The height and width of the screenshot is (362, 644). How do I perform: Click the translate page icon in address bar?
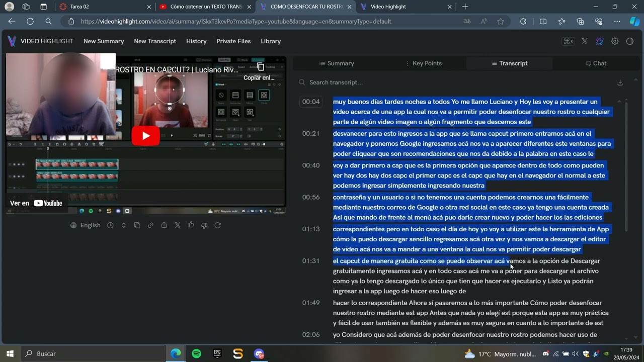pos(467,22)
